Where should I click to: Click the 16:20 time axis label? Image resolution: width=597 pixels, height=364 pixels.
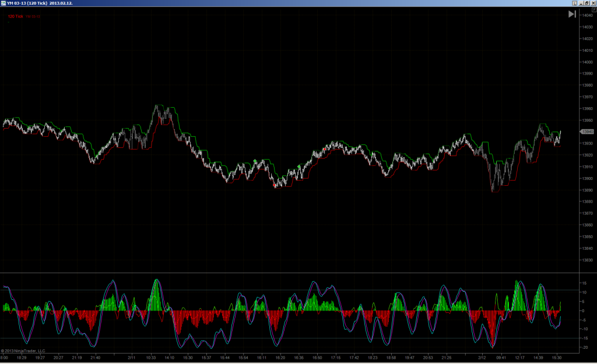click(x=280, y=358)
